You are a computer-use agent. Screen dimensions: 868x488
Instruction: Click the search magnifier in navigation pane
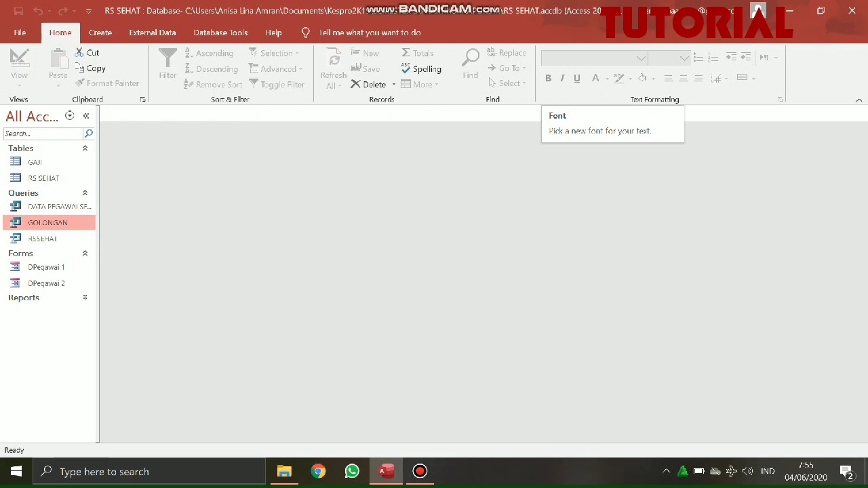(88, 134)
